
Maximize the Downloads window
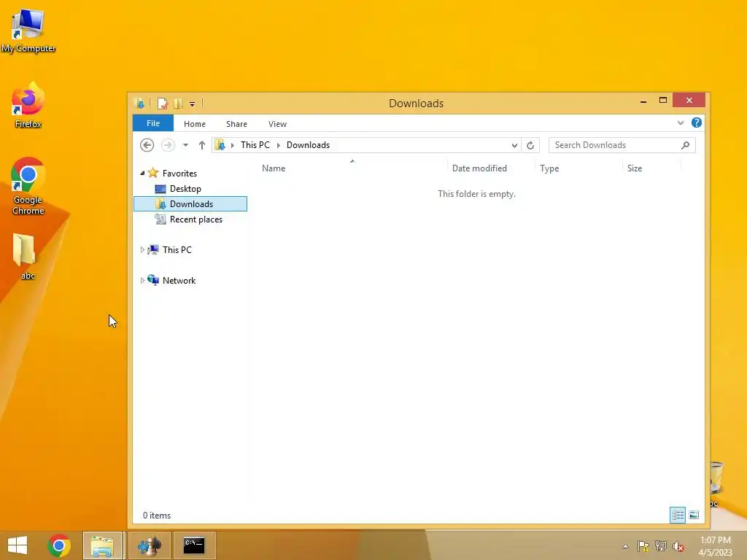pyautogui.click(x=662, y=100)
